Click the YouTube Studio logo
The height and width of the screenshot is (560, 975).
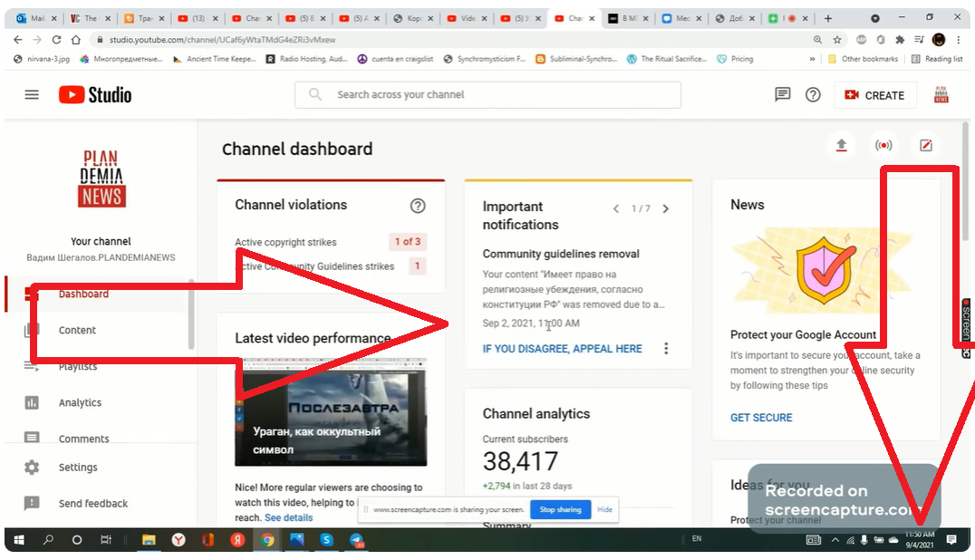click(95, 94)
